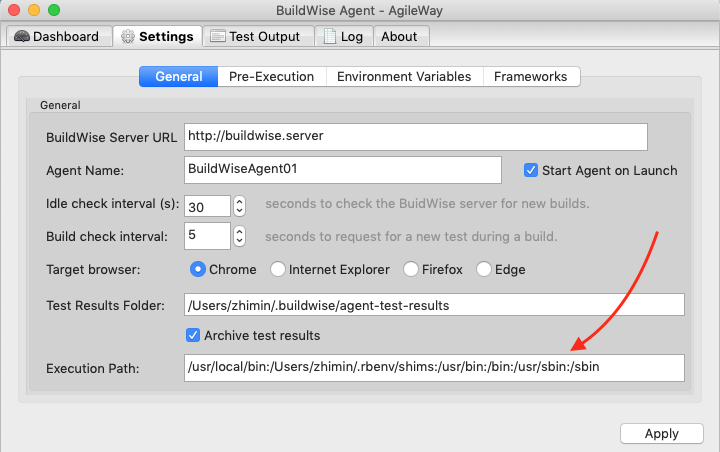720x452 pixels.
Task: Click the Settings gear icon
Action: click(x=128, y=36)
